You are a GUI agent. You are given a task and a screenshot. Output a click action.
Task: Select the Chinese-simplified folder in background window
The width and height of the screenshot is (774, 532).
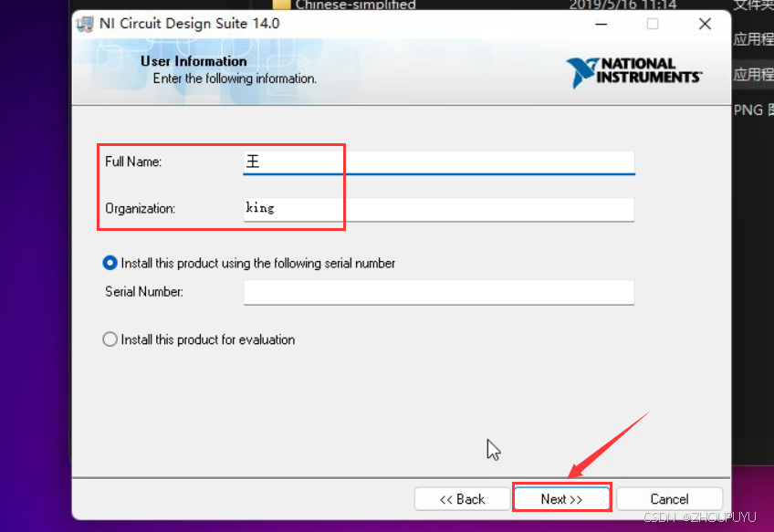coord(355,5)
